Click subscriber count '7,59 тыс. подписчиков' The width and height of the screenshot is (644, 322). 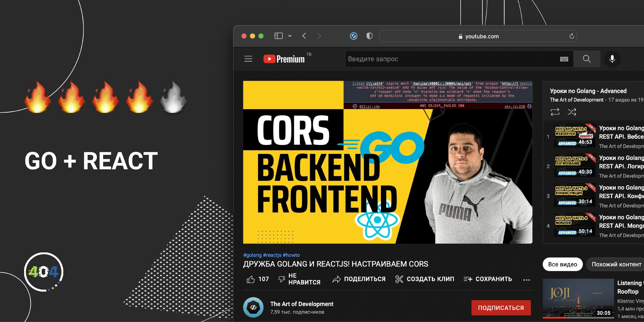[297, 312]
